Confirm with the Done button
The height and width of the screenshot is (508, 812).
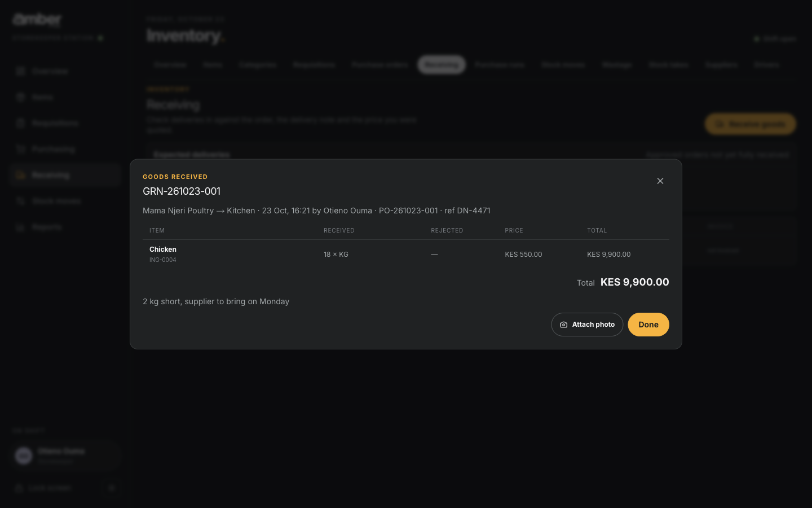648,325
